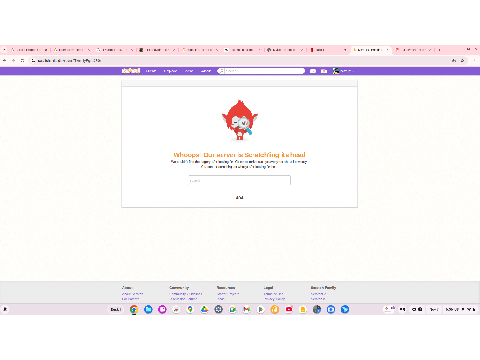Open the second link under About footer heading
The height and width of the screenshot is (360, 480).
pyautogui.click(x=130, y=299)
